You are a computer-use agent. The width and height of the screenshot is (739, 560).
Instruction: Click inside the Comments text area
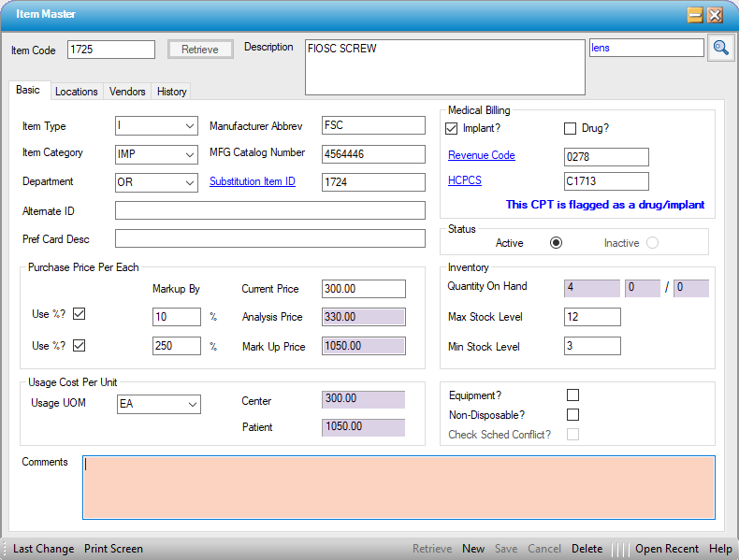(x=398, y=487)
